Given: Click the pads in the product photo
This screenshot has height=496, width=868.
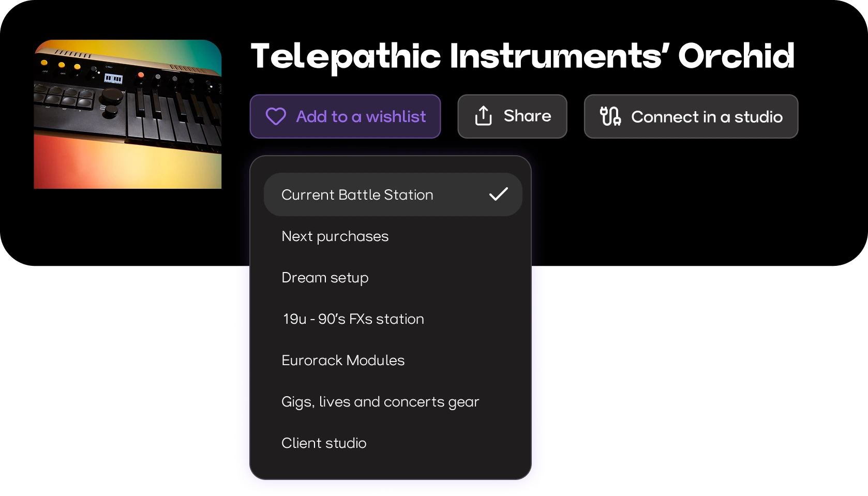Looking at the screenshot, I should pyautogui.click(x=64, y=97).
